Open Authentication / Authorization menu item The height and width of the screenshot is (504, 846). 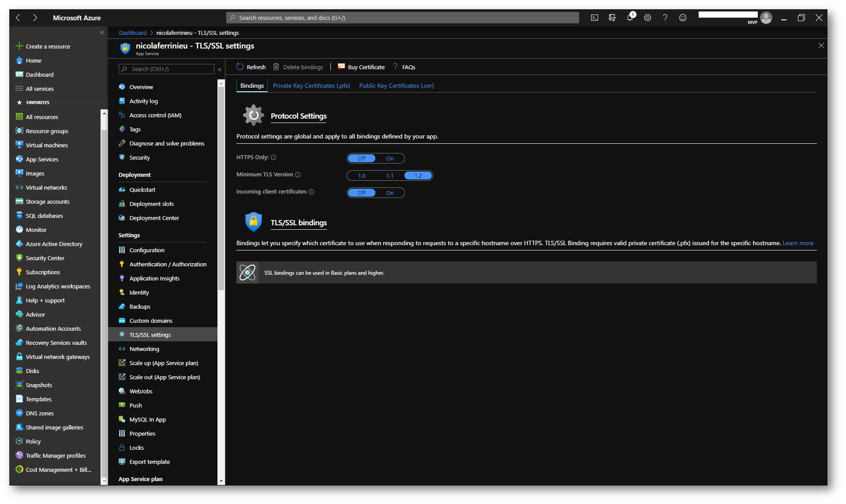pos(168,264)
